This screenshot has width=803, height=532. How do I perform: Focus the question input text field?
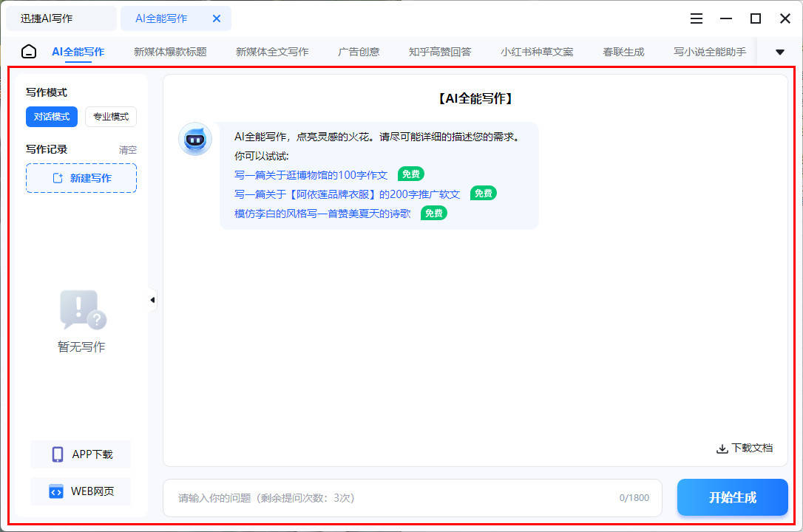[x=392, y=498]
